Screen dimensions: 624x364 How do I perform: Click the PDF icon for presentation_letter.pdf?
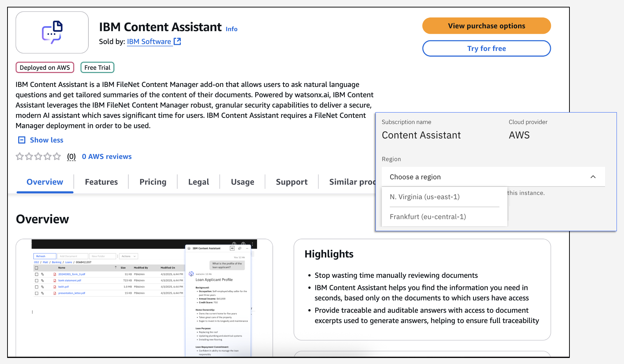tap(55, 293)
